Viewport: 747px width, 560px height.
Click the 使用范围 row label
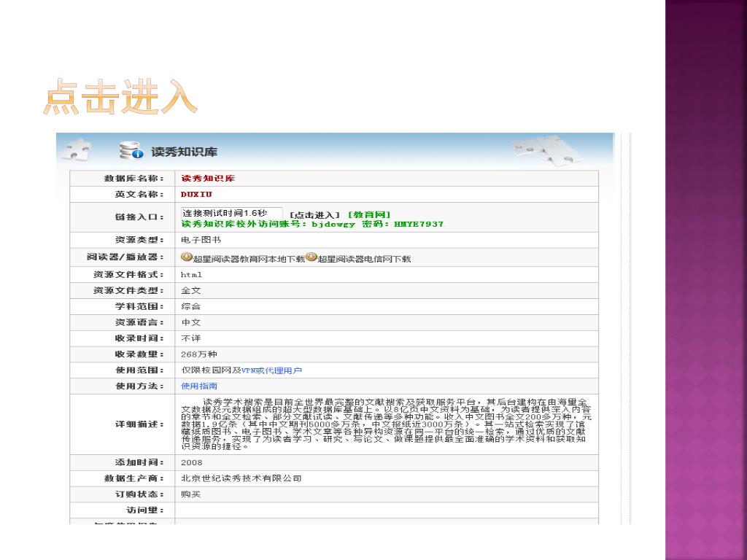point(139,370)
